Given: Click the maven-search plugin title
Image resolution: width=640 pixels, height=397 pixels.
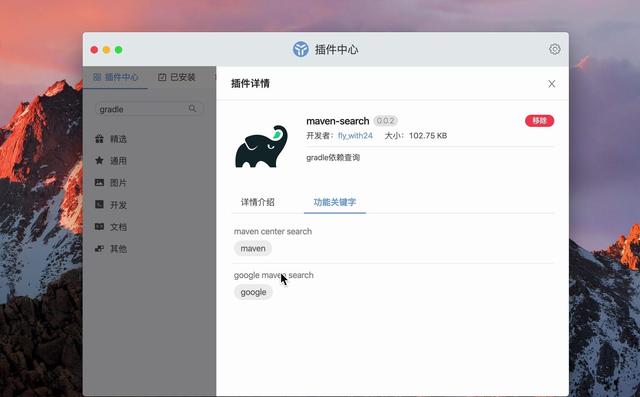Looking at the screenshot, I should [338, 121].
